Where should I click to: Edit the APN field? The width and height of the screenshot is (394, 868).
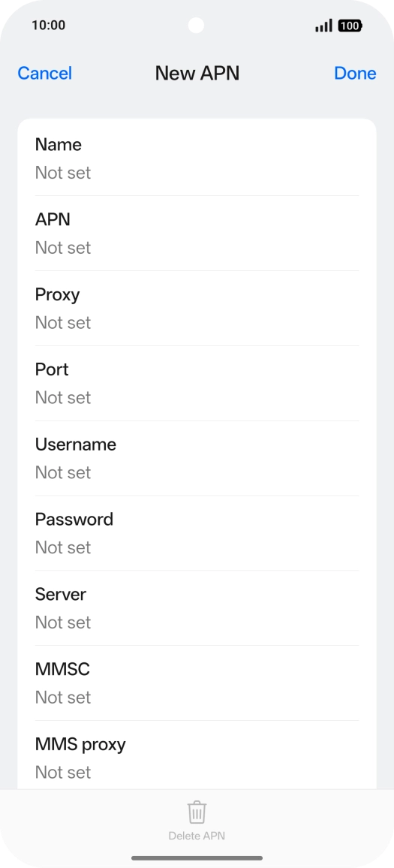(x=197, y=233)
